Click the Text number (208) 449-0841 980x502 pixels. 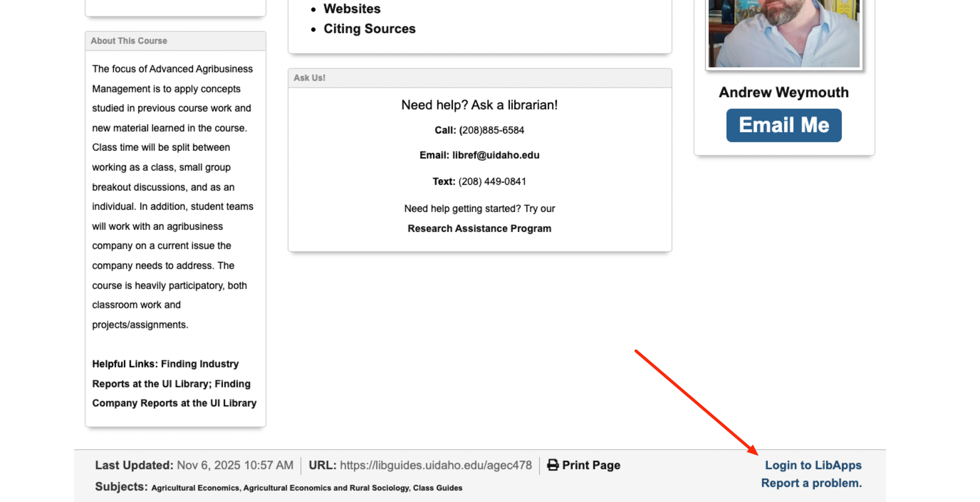492,182
